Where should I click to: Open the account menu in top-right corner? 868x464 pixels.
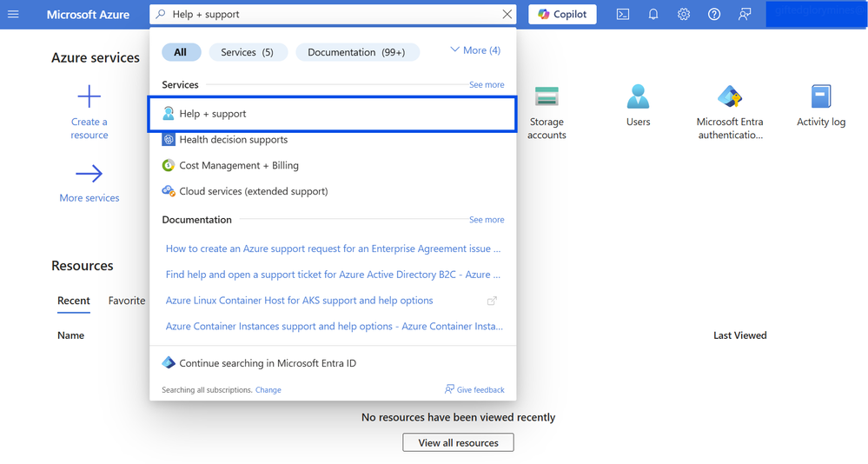(x=817, y=15)
